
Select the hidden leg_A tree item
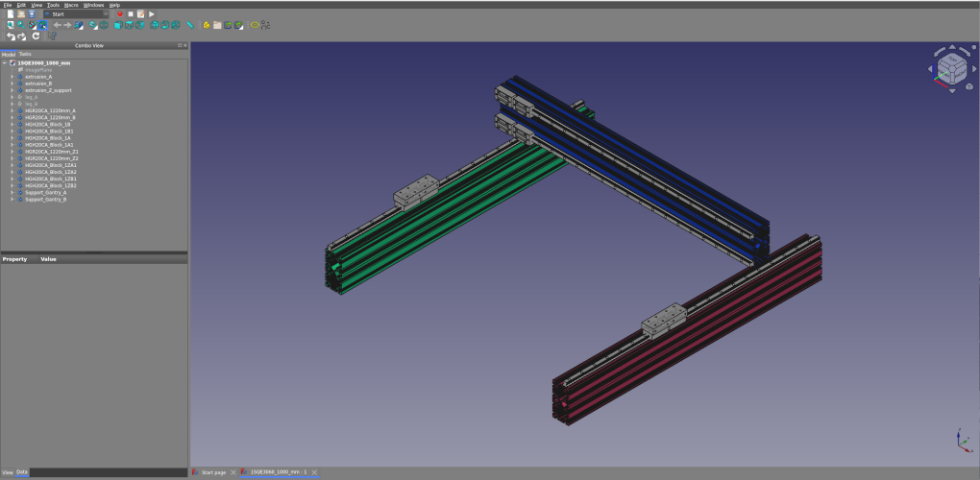(32, 97)
